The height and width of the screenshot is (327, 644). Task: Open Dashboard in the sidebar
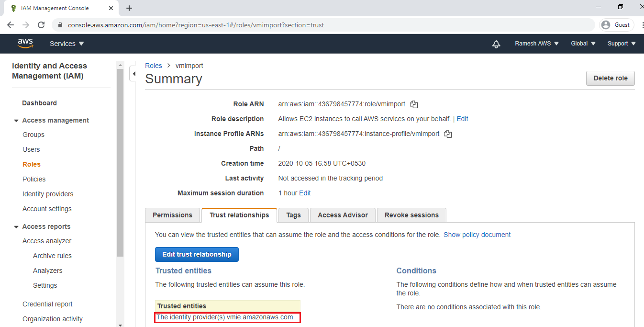point(39,103)
